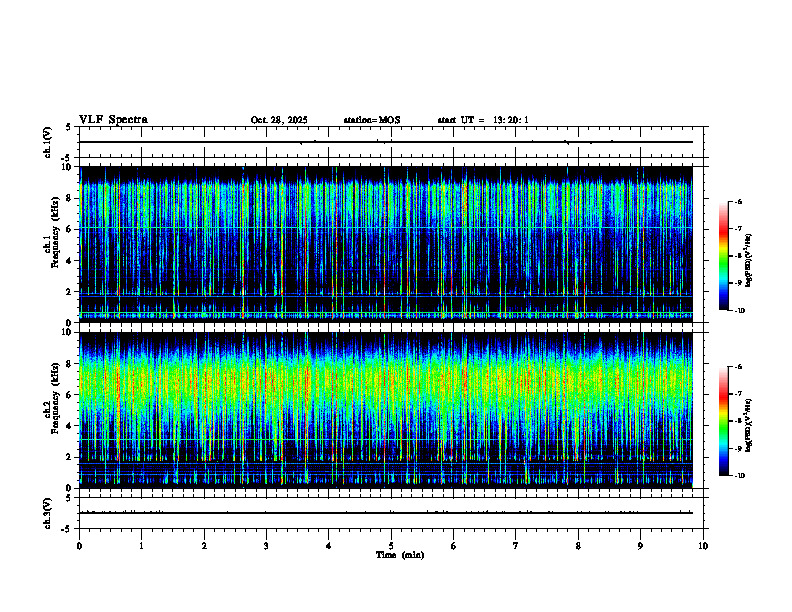Image resolution: width=792 pixels, height=612 pixels.
Task: Click the "ch.3(V)" waveform axis label
Action: tap(48, 514)
